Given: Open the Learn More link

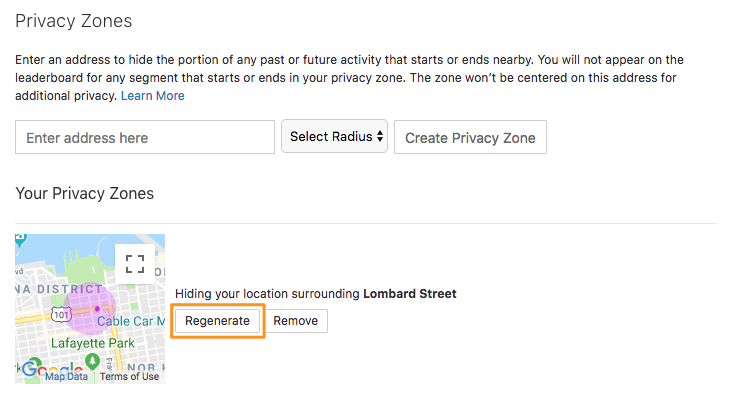Looking at the screenshot, I should 153,96.
